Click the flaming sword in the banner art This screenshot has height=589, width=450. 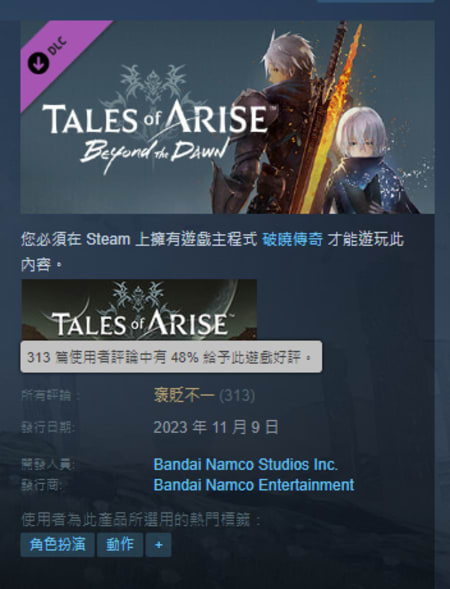click(x=331, y=116)
